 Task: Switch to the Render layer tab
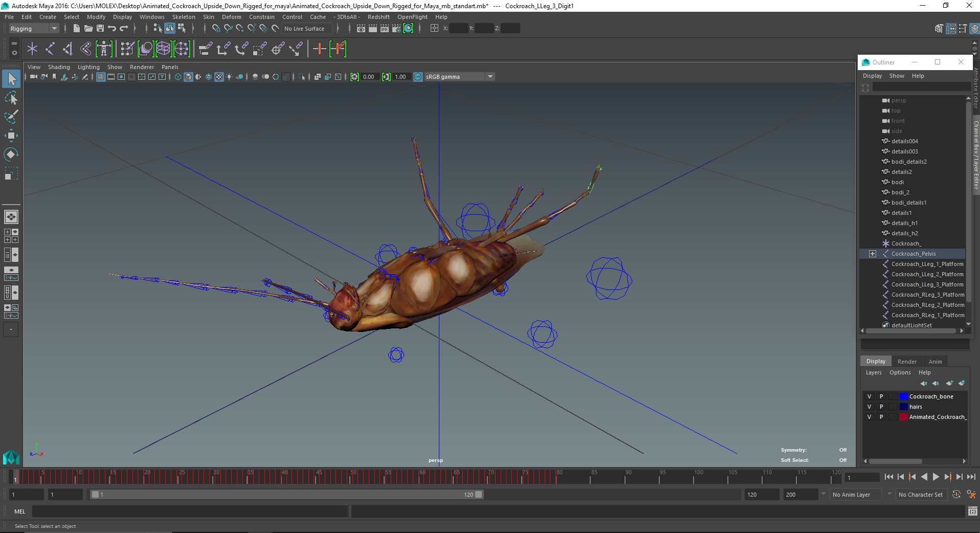tap(907, 361)
